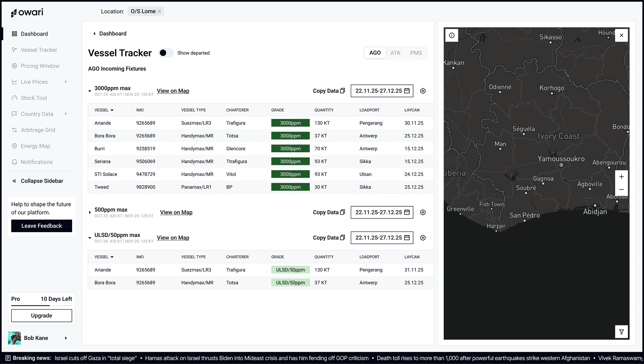Screen dimensions: 644x364
Task: Click View on Map for ULSD/50ppm max
Action: (173, 238)
